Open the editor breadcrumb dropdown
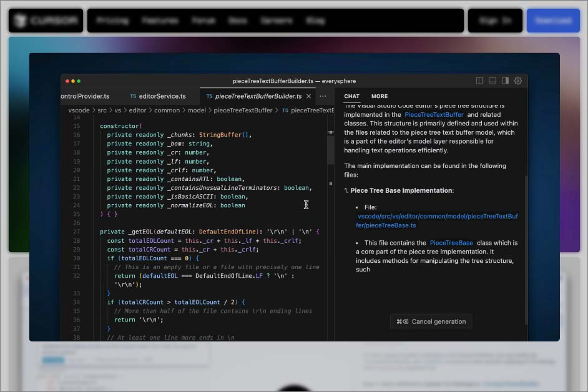Screen dimensions: 588x392 [x=137, y=110]
